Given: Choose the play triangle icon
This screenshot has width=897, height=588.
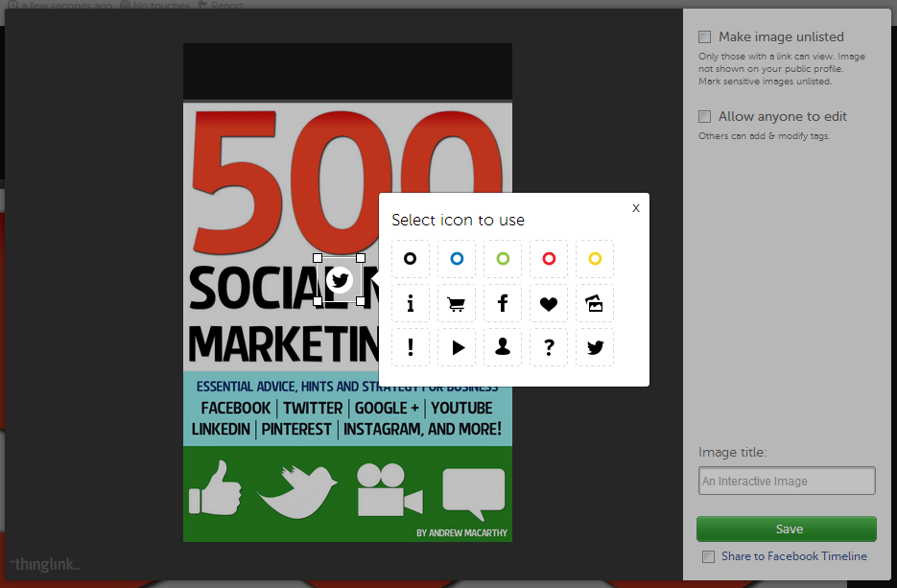Looking at the screenshot, I should point(457,347).
